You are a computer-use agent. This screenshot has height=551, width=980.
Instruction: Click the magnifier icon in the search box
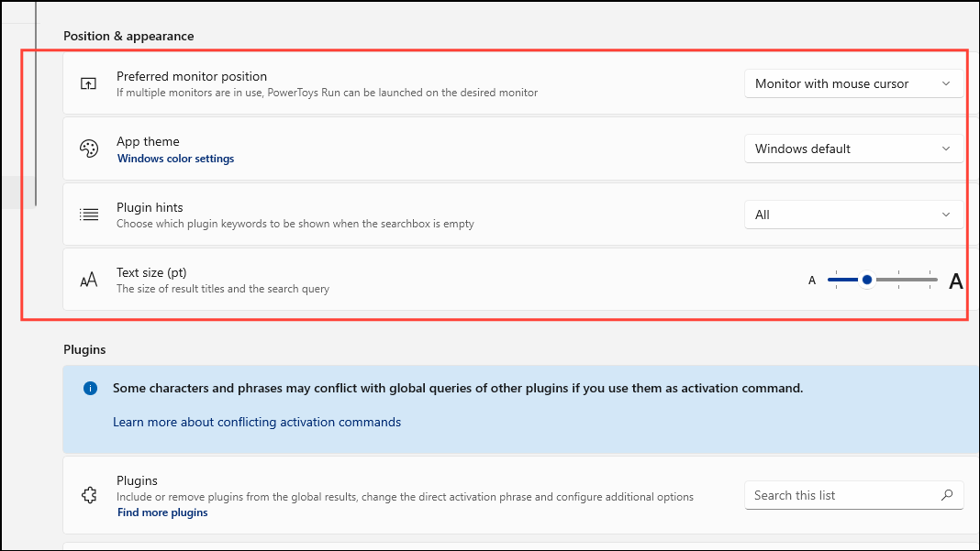[x=947, y=495]
